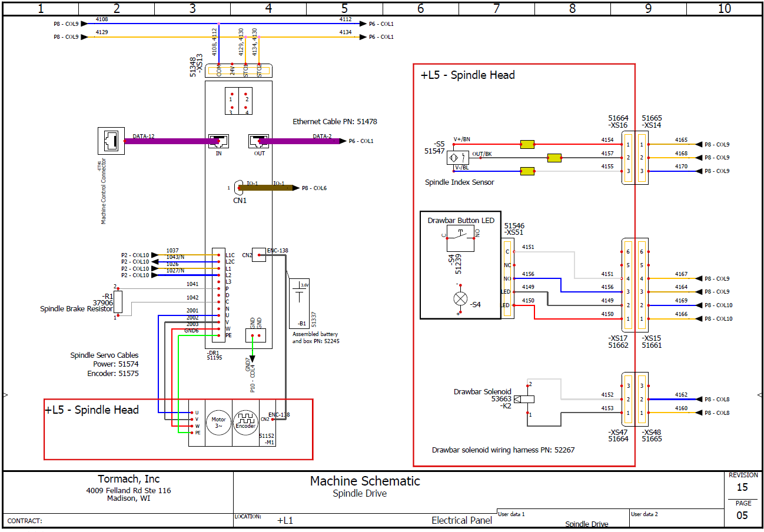The image size is (764, 532).
Task: Follow the P8 - COL6 cross-reference on IO-1
Action: [x=314, y=188]
